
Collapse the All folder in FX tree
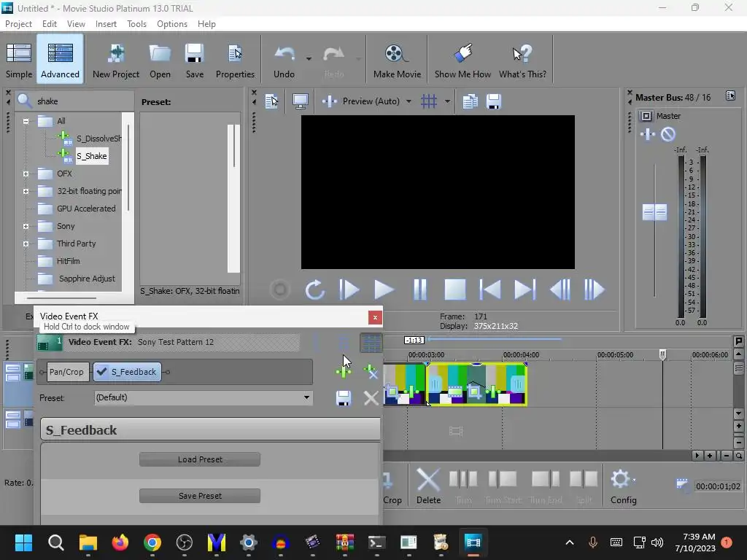(26, 121)
